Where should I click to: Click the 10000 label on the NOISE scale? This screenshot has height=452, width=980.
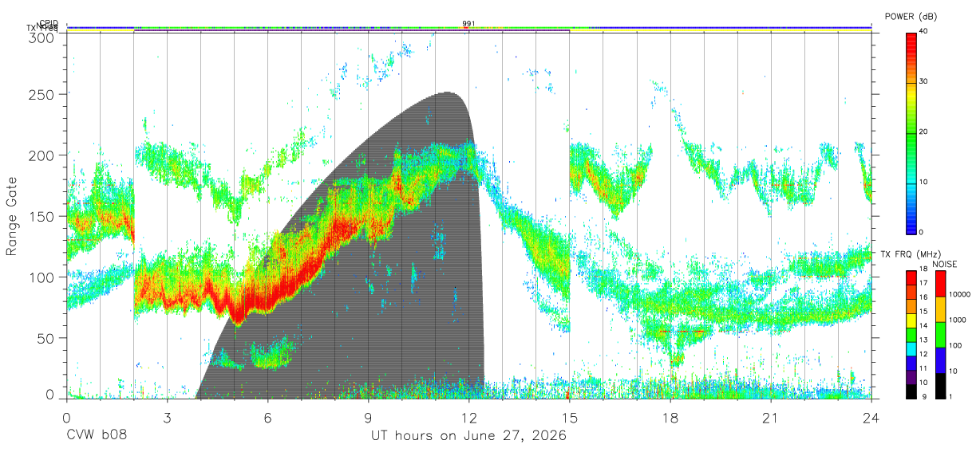click(959, 295)
